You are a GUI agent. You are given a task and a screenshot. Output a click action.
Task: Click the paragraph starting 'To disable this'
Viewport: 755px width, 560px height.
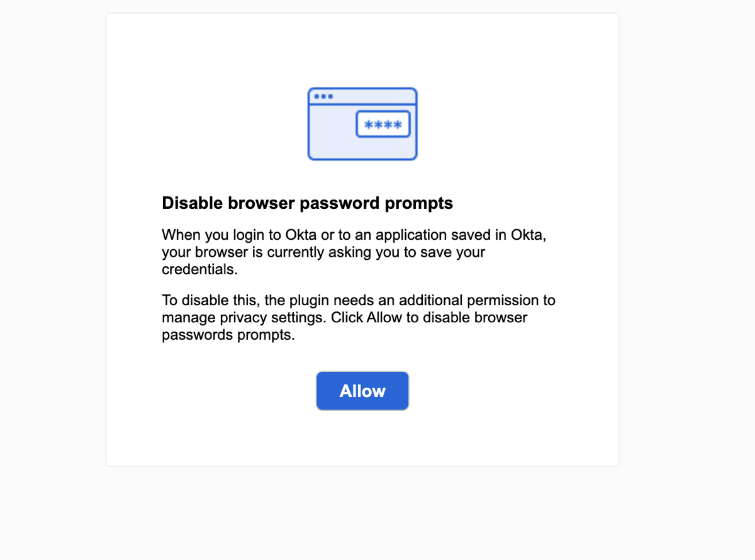[359, 317]
